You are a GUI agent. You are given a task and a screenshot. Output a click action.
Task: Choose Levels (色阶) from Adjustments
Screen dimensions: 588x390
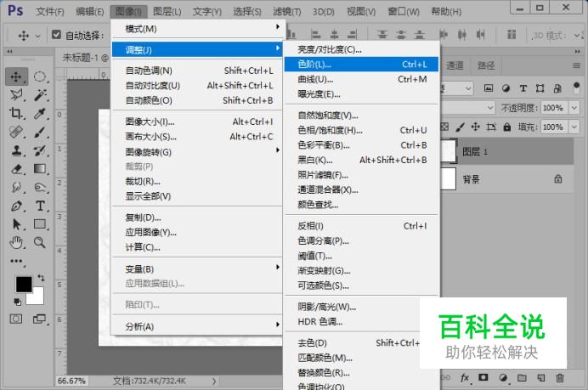pyautogui.click(x=361, y=64)
